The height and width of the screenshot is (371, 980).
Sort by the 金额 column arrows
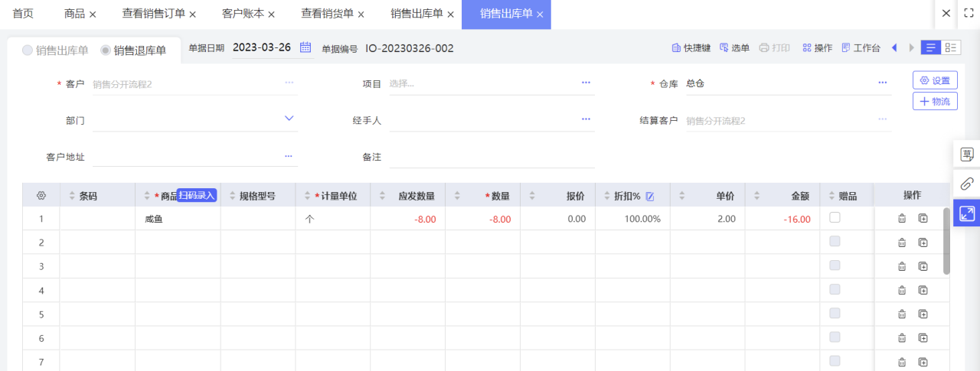tap(756, 196)
